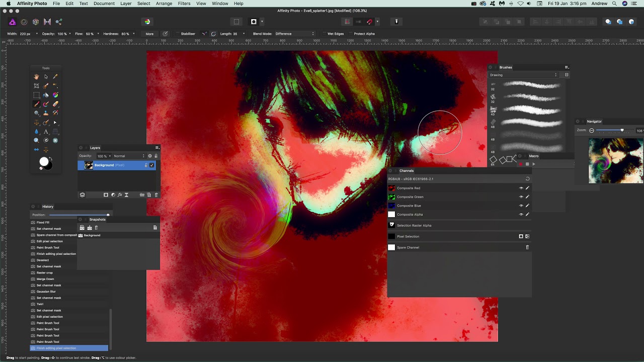Open the Arrange menu
This screenshot has height=362, width=644.
[x=164, y=4]
